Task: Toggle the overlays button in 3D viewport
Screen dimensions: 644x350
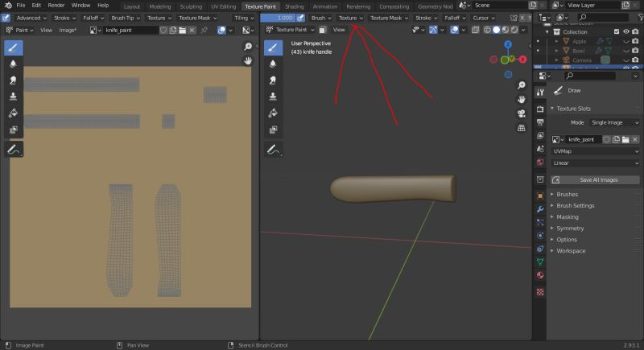Action: tap(454, 30)
